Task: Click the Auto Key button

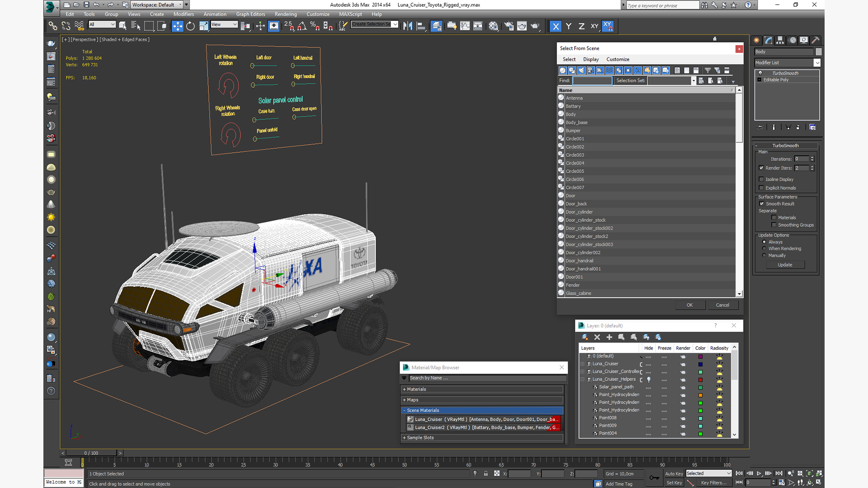Action: pos(674,474)
